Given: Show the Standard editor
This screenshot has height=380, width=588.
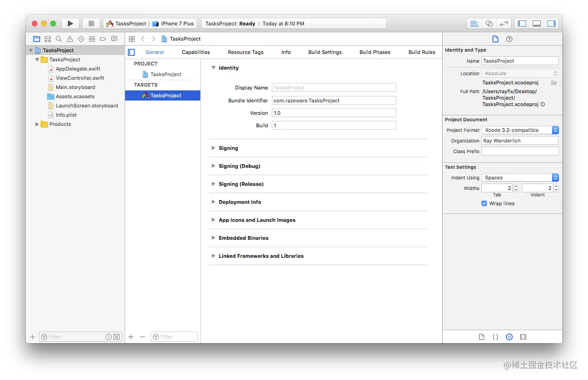Looking at the screenshot, I should 474,24.
